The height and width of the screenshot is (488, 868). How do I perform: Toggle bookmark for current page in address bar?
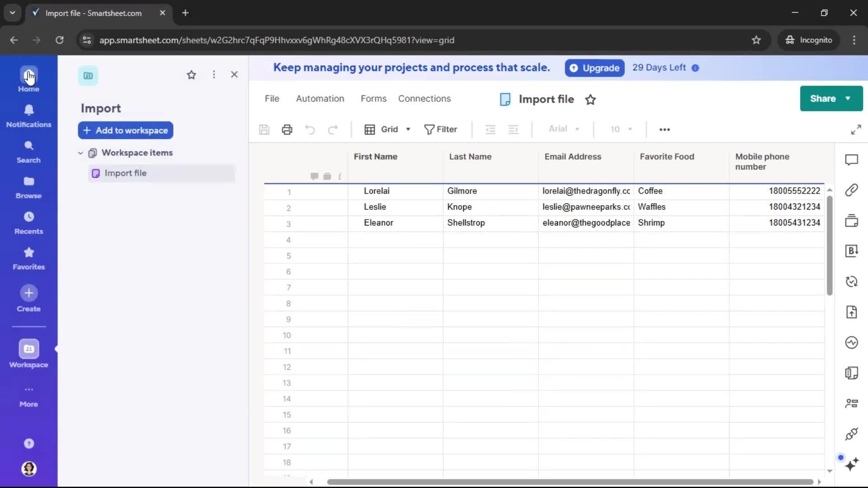click(x=756, y=40)
